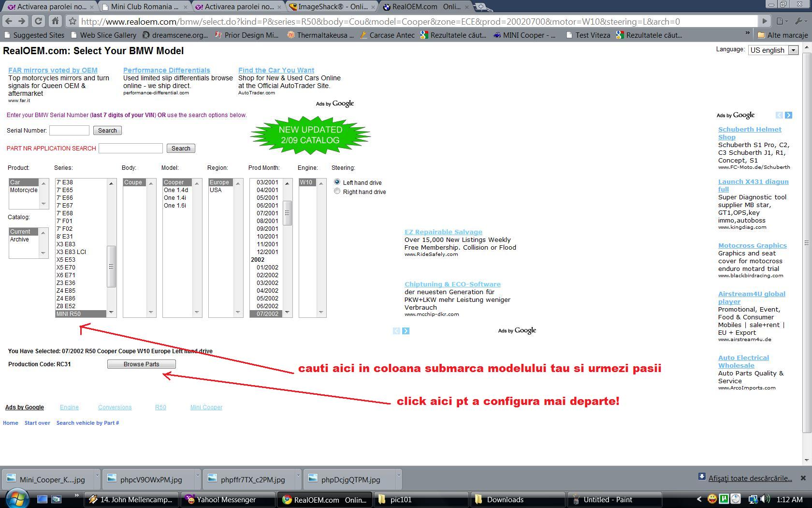Open the Web Slice Gallery bookmark

103,35
